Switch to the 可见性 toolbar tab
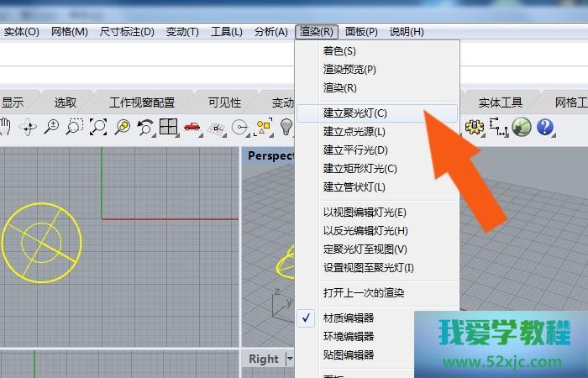This screenshot has height=378, width=588. click(x=224, y=102)
